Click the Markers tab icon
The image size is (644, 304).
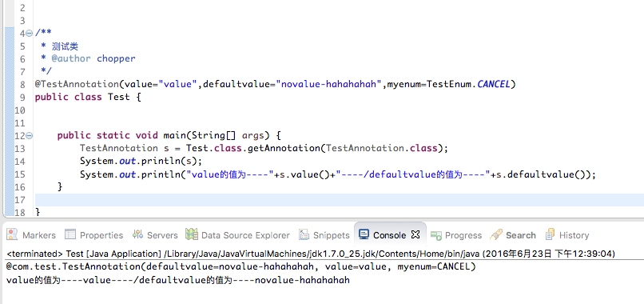click(12, 235)
